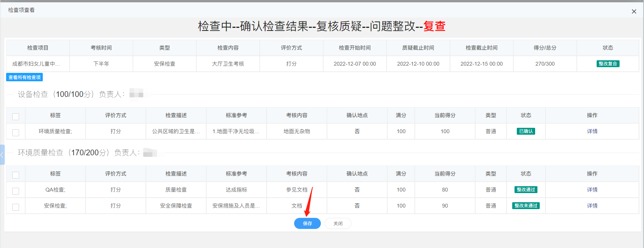
Task: Click the red 复查 step in workflow title
Action: tap(434, 26)
